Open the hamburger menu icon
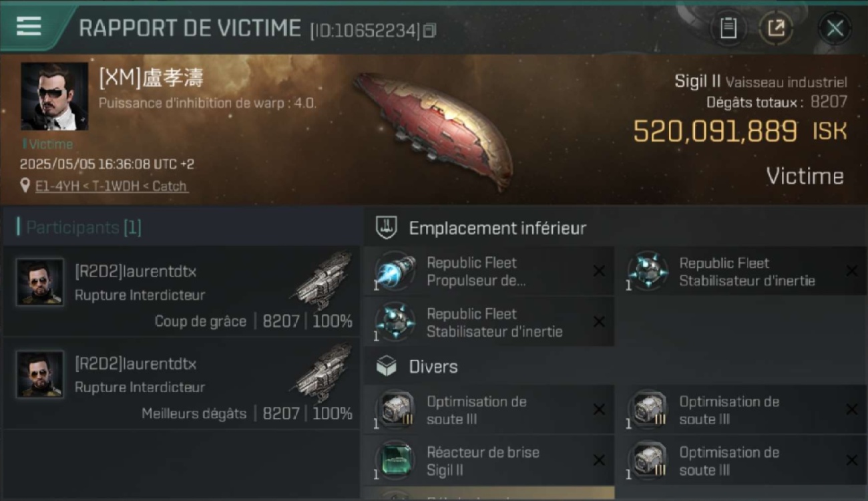 (29, 26)
